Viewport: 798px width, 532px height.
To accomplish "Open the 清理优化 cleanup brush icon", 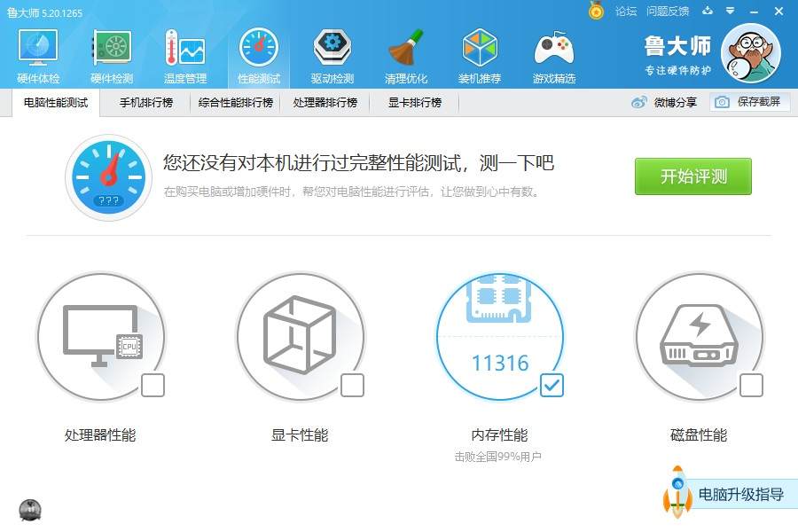I will 405,49.
